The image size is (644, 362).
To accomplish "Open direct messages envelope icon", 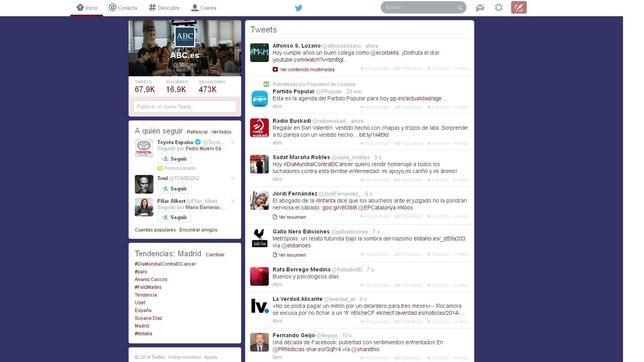I will [480, 7].
